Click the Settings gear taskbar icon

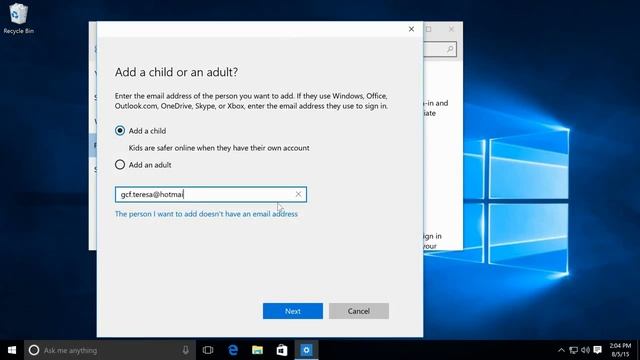(x=307, y=350)
